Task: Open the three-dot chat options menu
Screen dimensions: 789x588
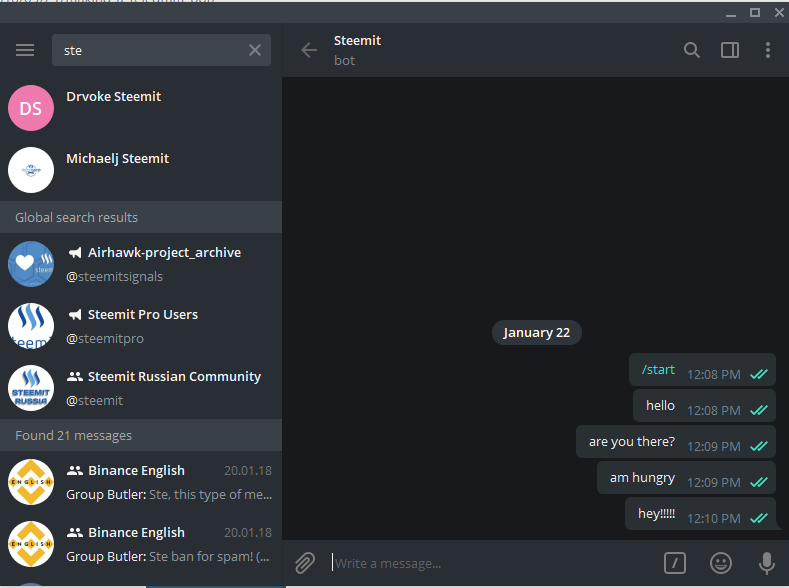Action: click(768, 50)
